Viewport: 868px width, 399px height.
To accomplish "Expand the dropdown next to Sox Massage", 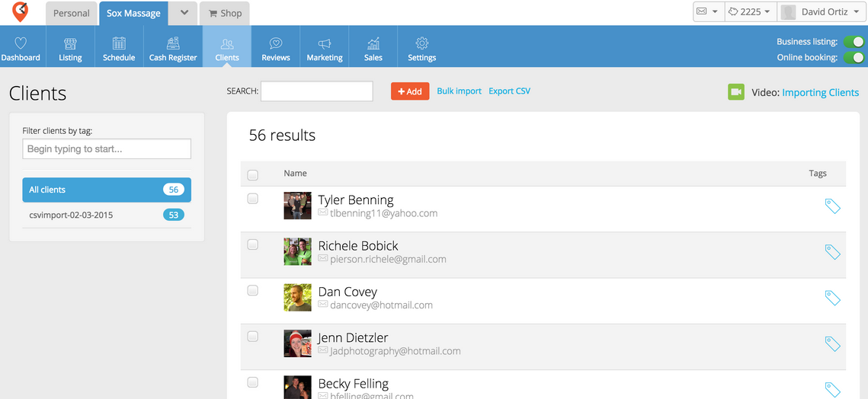I will pos(184,13).
